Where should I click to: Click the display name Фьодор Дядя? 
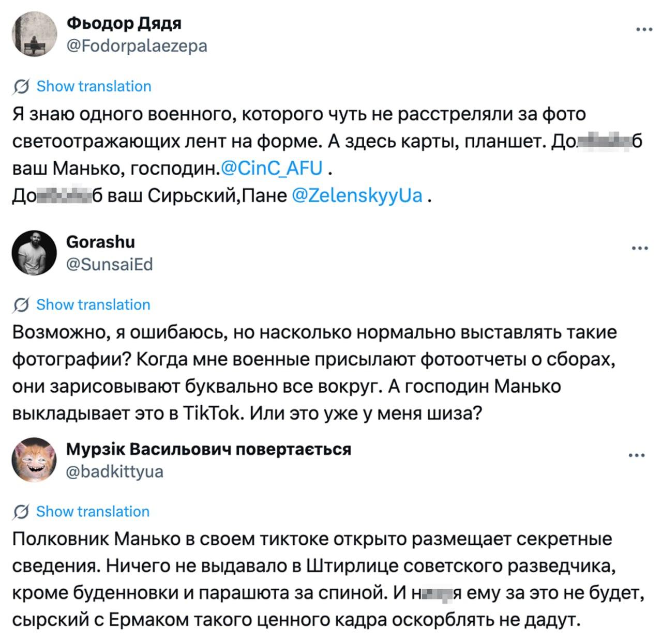[124, 23]
